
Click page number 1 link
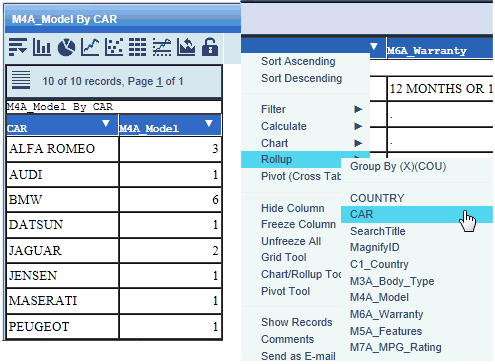click(x=159, y=81)
